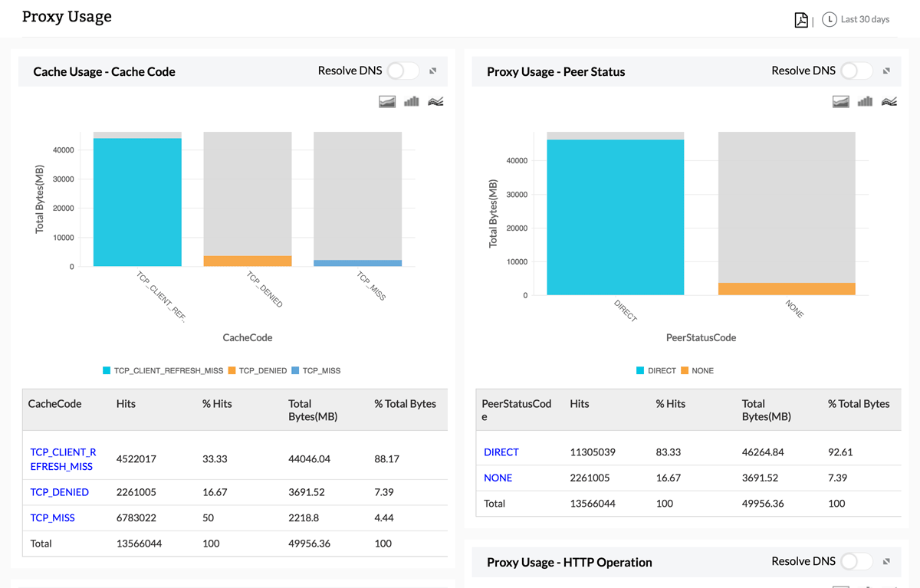The width and height of the screenshot is (920, 588).
Task: Switch Peer Status chart to area view
Action: point(841,101)
